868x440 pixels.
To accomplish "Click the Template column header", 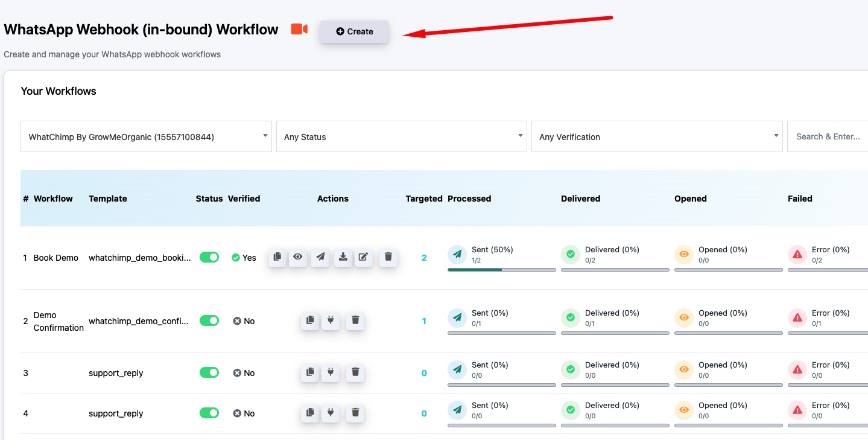I will pyautogui.click(x=108, y=199).
